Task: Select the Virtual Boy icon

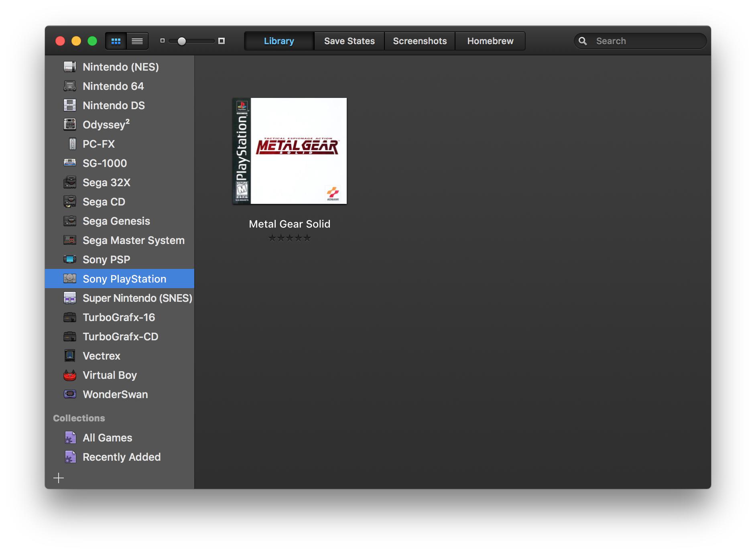Action: pos(71,375)
